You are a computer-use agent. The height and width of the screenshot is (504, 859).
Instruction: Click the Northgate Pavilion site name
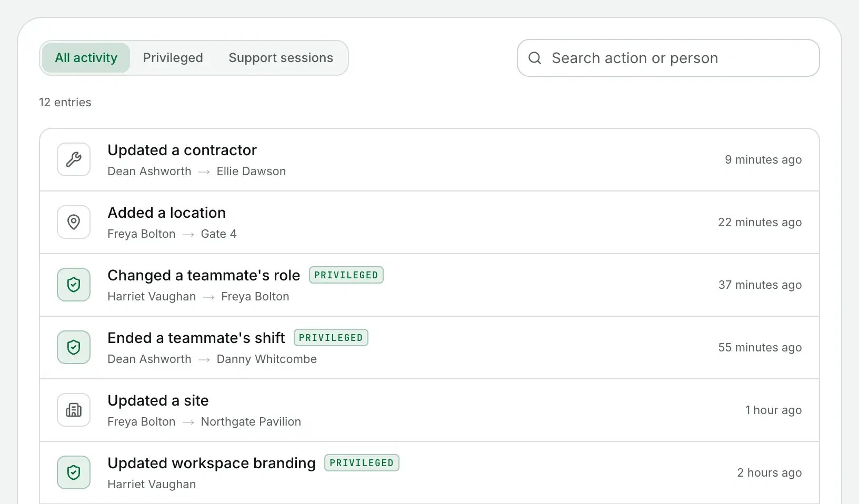point(251,422)
